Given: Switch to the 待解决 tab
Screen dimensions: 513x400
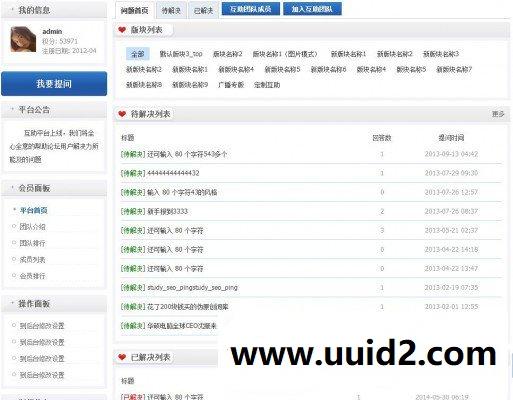Looking at the screenshot, I should 171,10.
